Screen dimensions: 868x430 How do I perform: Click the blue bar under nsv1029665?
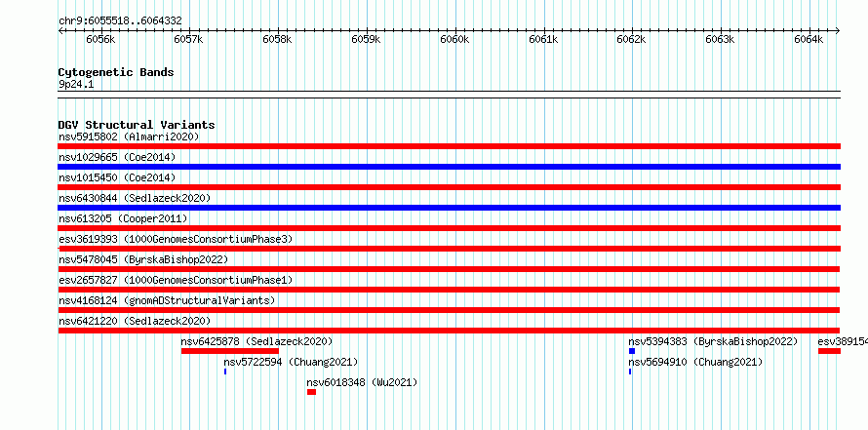point(449,167)
